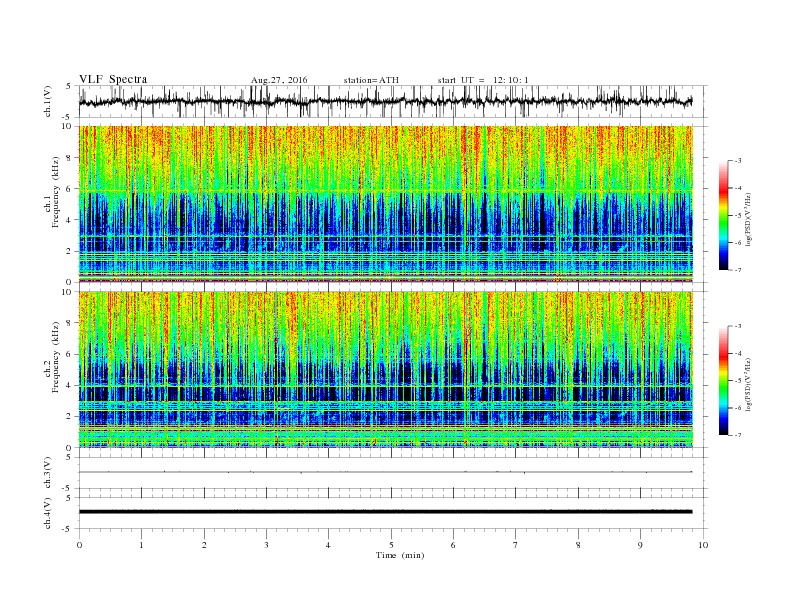This screenshot has width=792, height=612.
Task: Click the "6" tick on ch.1 frequency axis
Action: [69, 188]
